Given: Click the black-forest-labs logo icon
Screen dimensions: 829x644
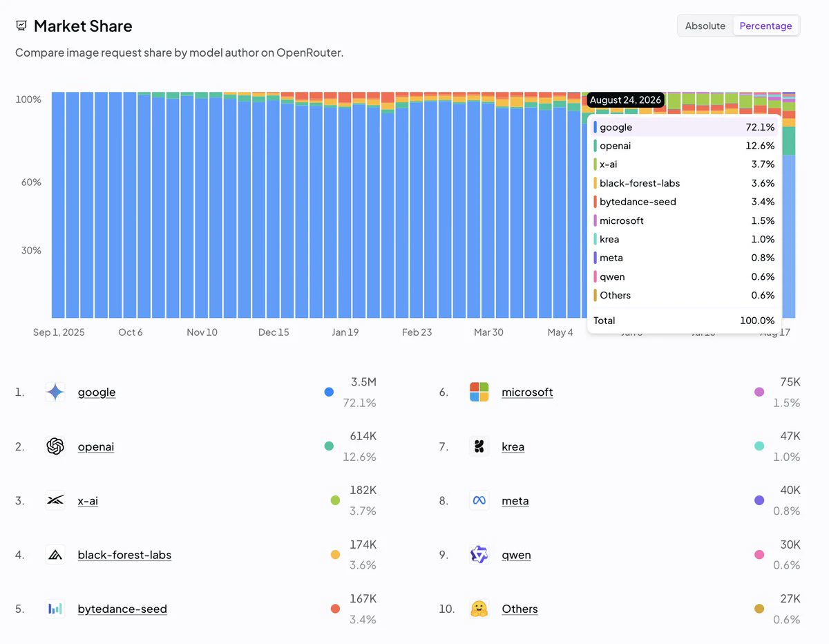Looking at the screenshot, I should (55, 554).
